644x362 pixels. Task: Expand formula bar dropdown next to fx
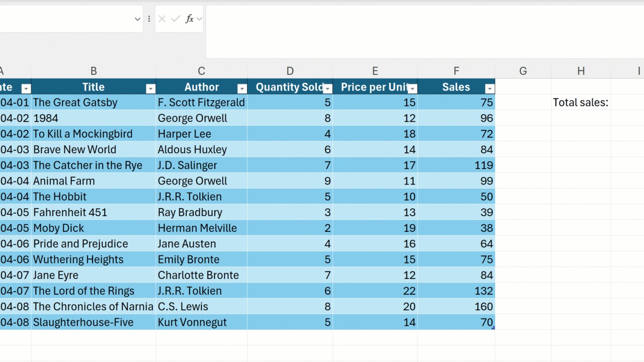pyautogui.click(x=200, y=19)
